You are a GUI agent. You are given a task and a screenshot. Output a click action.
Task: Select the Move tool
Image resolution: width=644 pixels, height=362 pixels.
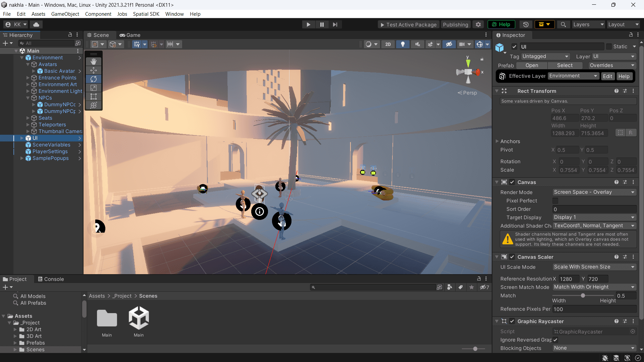[x=94, y=70]
